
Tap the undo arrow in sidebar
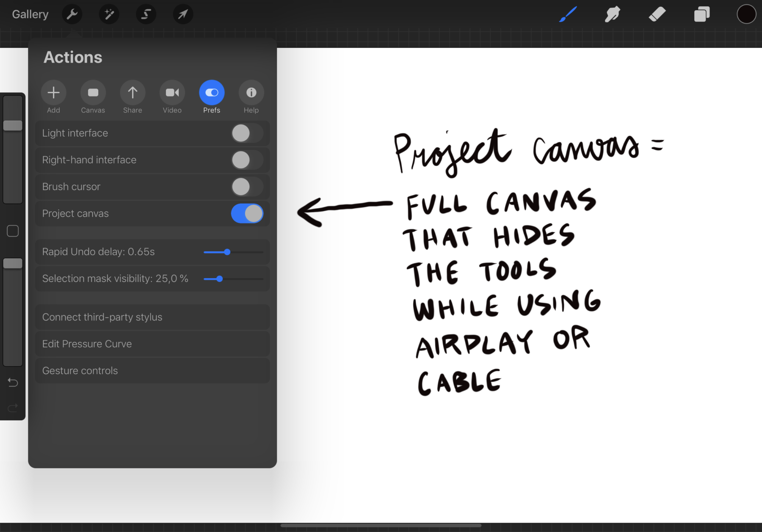tap(13, 383)
